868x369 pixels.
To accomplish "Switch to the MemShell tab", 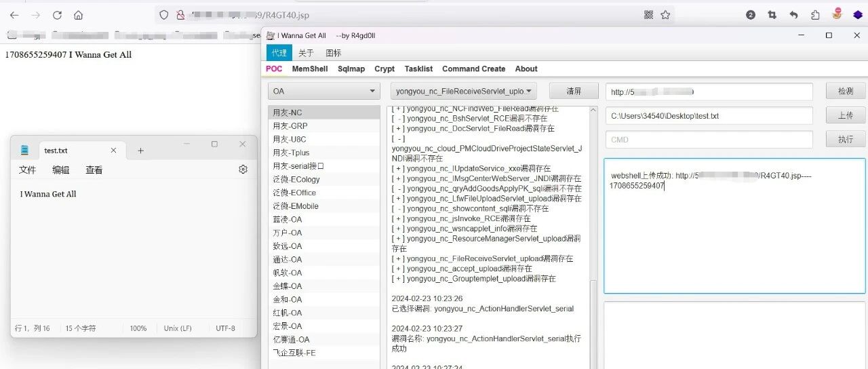I will tap(310, 69).
